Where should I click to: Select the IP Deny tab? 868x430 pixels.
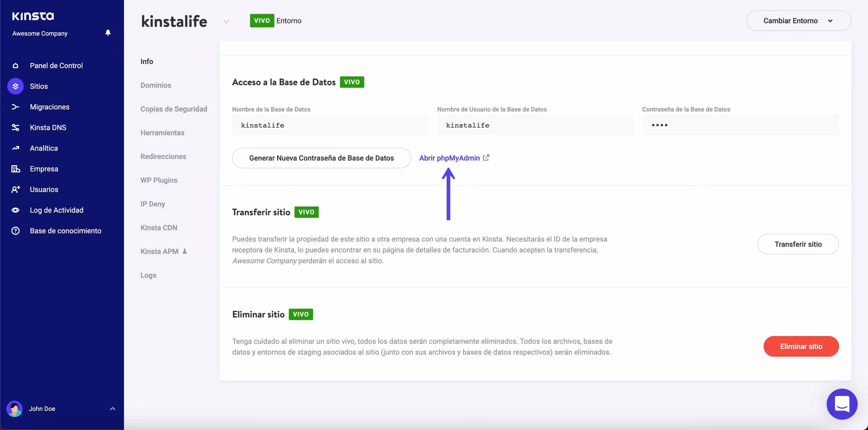click(x=153, y=204)
